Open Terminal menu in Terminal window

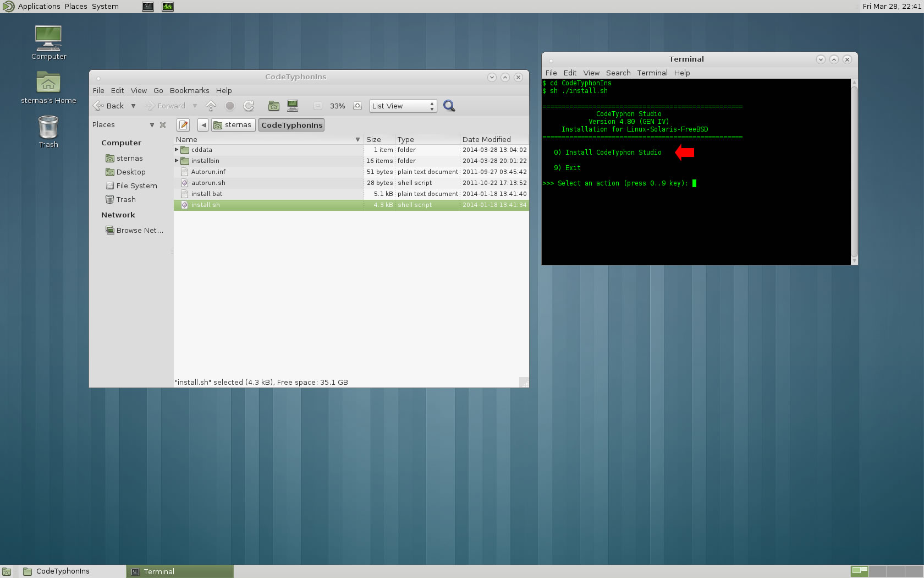(x=652, y=73)
